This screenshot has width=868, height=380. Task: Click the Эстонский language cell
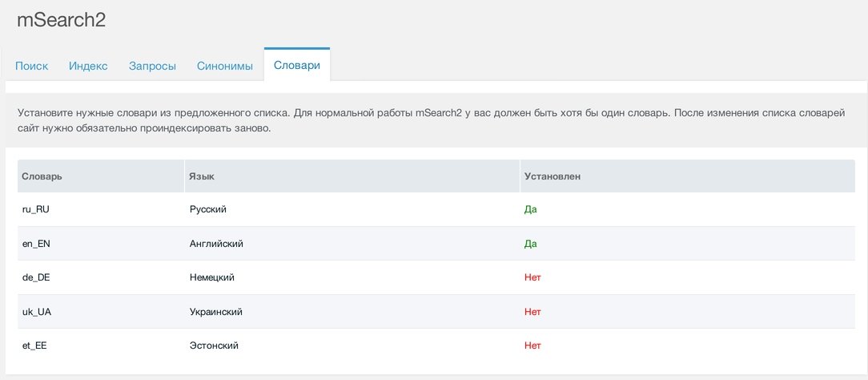tap(214, 346)
